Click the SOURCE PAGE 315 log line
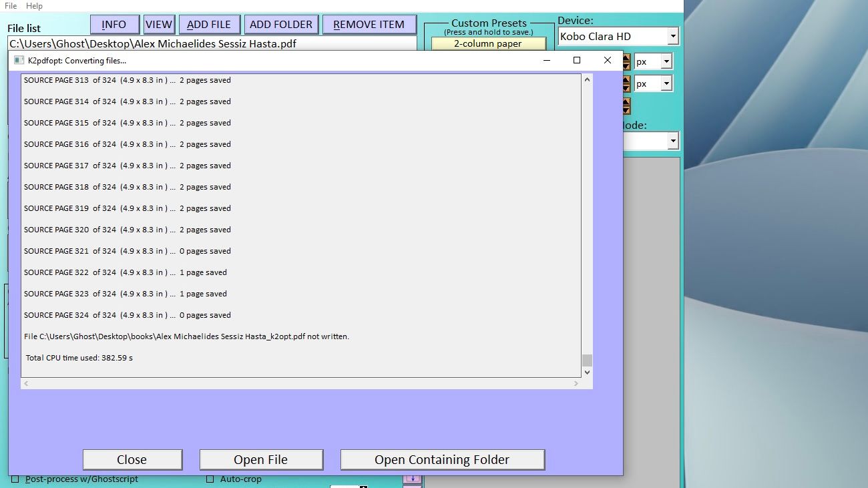 point(128,123)
